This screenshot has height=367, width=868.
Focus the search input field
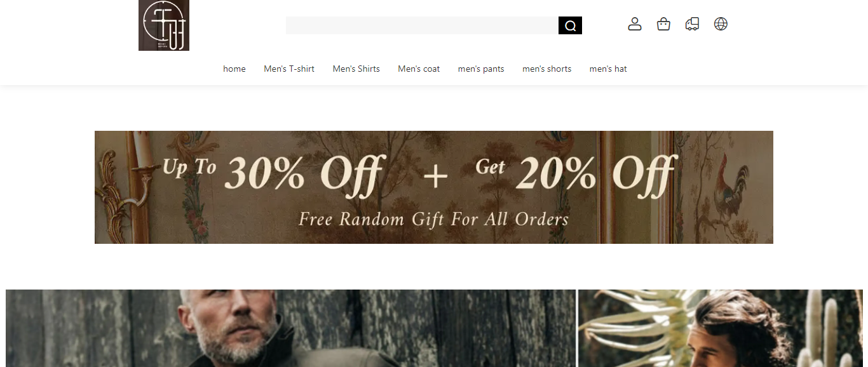pyautogui.click(x=422, y=25)
